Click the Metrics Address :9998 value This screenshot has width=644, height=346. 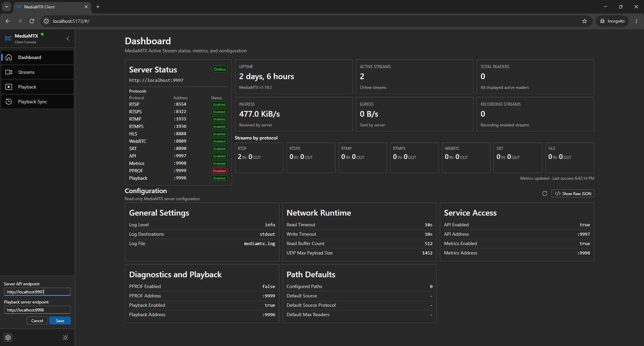[x=584, y=253]
